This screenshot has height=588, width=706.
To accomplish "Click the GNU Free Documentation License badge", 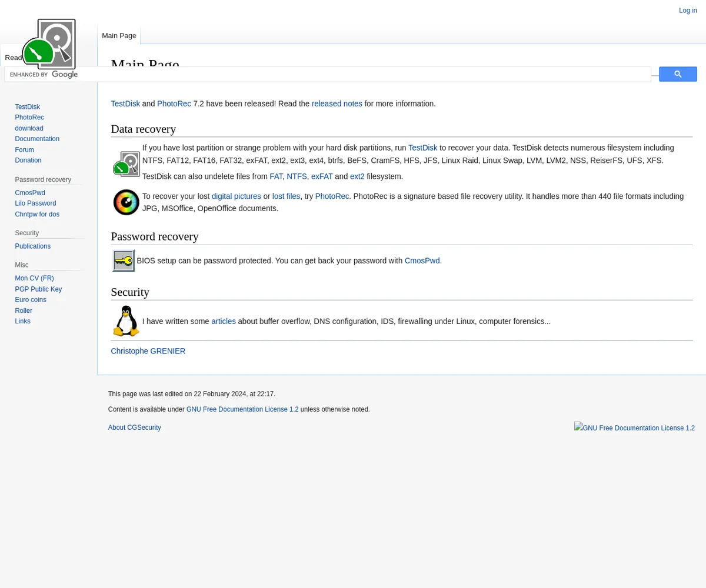I will click(x=634, y=428).
